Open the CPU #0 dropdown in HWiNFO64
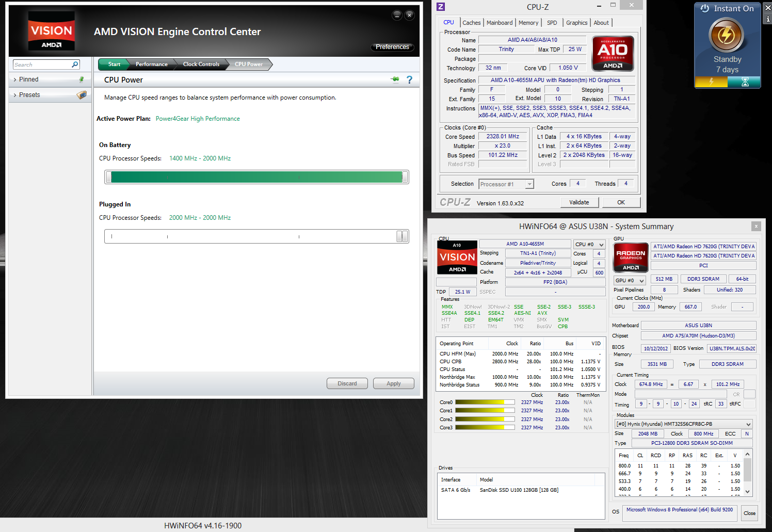Viewport: 772px width, 532px height. [x=589, y=245]
